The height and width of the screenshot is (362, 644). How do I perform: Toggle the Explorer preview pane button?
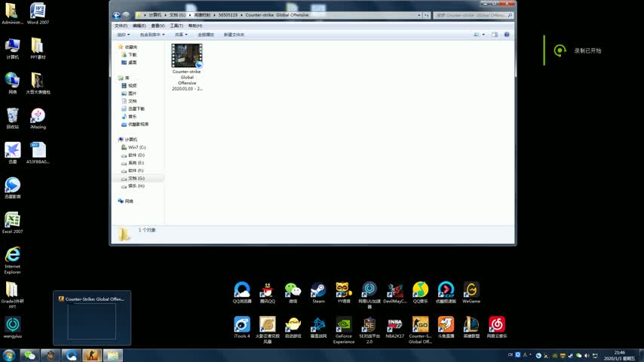click(495, 35)
